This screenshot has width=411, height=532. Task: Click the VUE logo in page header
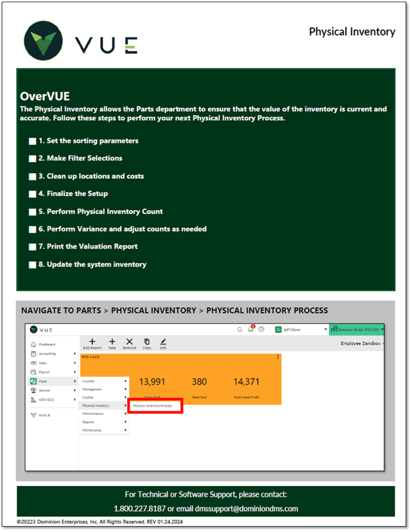pyautogui.click(x=81, y=43)
